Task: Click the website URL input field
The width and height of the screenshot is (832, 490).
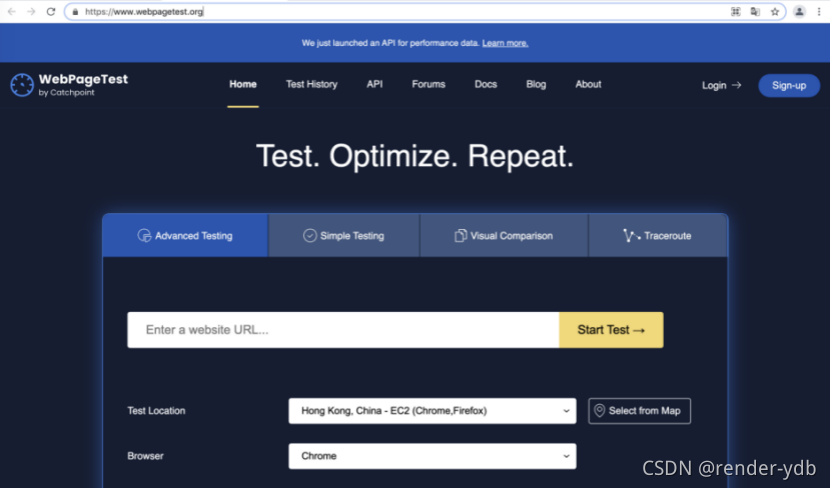Action: coord(343,330)
